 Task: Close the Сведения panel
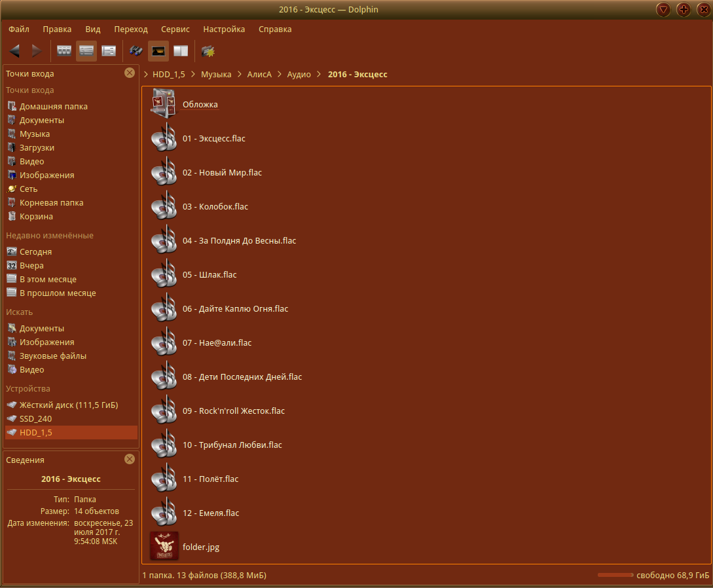click(130, 459)
